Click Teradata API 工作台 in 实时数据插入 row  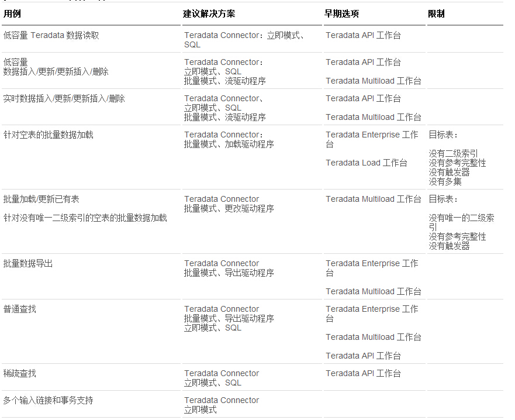click(363, 99)
